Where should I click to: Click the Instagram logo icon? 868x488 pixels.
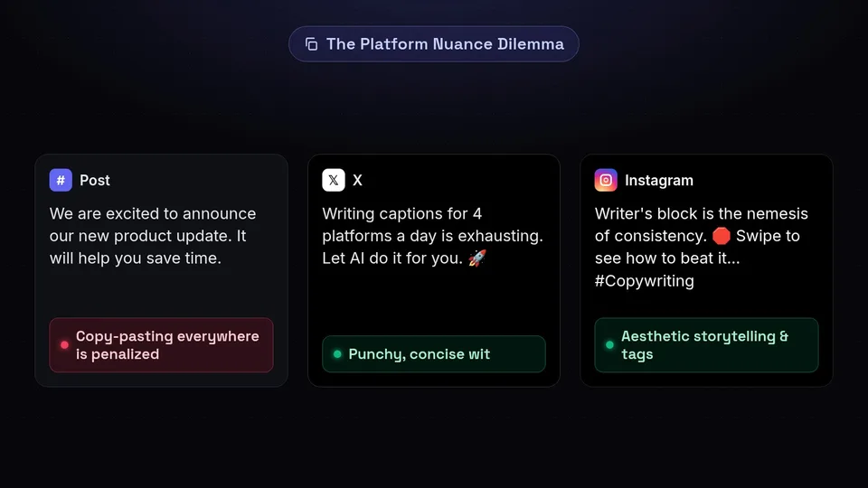[606, 181]
